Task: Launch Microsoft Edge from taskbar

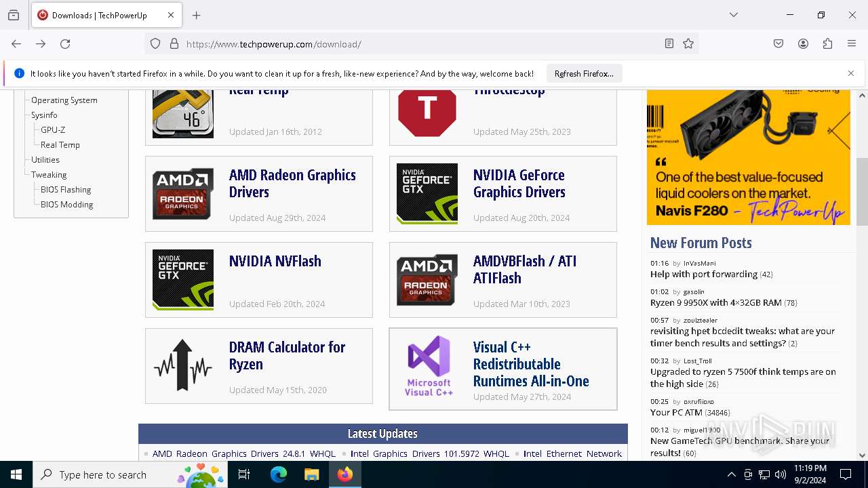Action: 279,474
